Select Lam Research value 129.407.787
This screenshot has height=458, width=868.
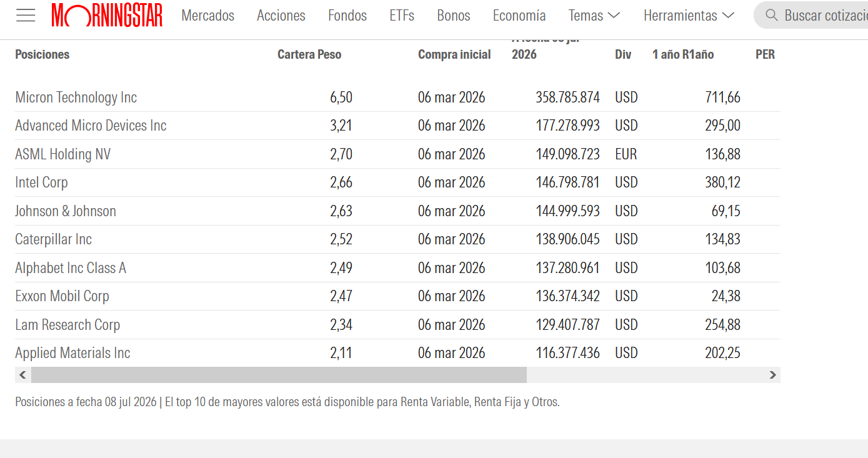tap(567, 325)
